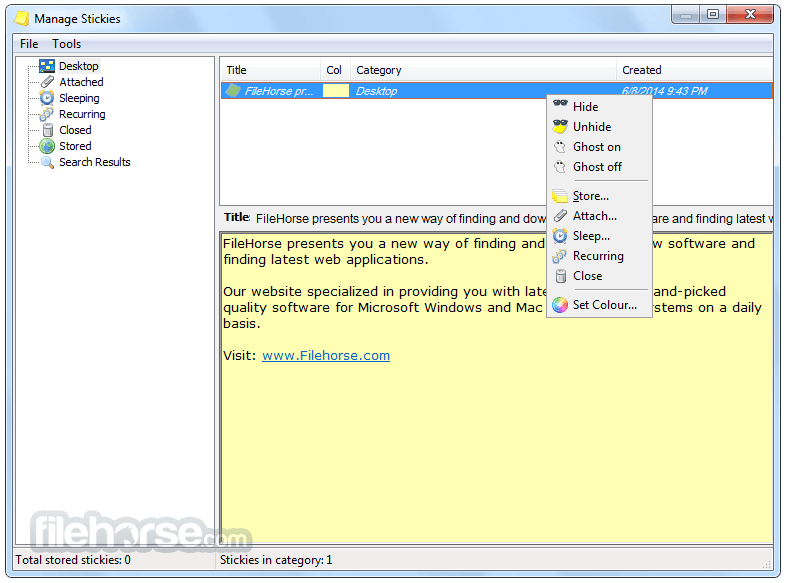This screenshot has width=786, height=583.
Task: Select the Recurring category label in tree
Action: click(82, 114)
